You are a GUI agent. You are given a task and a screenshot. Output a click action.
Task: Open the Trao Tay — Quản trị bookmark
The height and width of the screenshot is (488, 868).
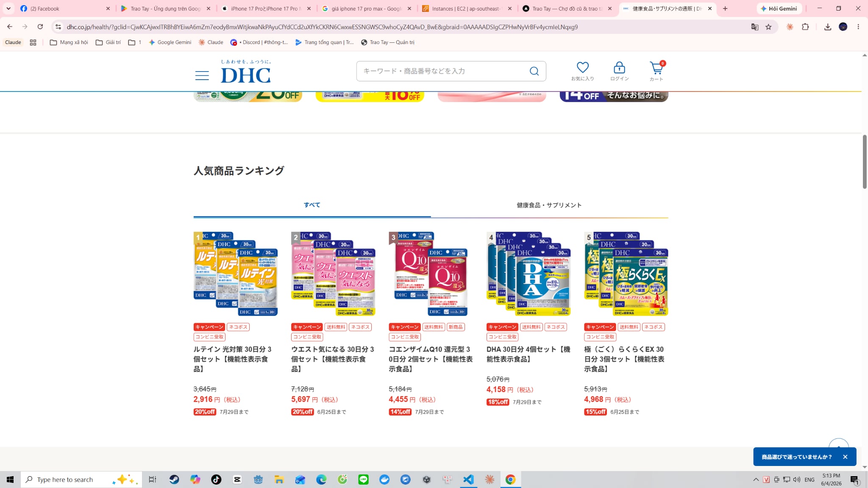387,42
